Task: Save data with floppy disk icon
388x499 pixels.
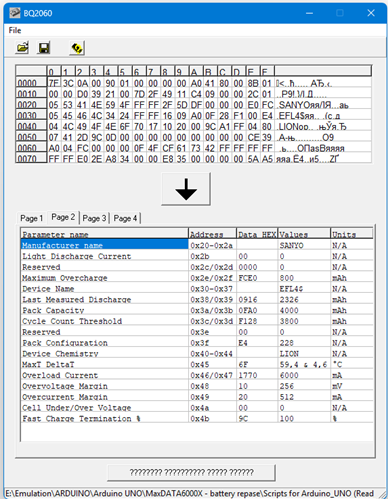Action: [44, 48]
